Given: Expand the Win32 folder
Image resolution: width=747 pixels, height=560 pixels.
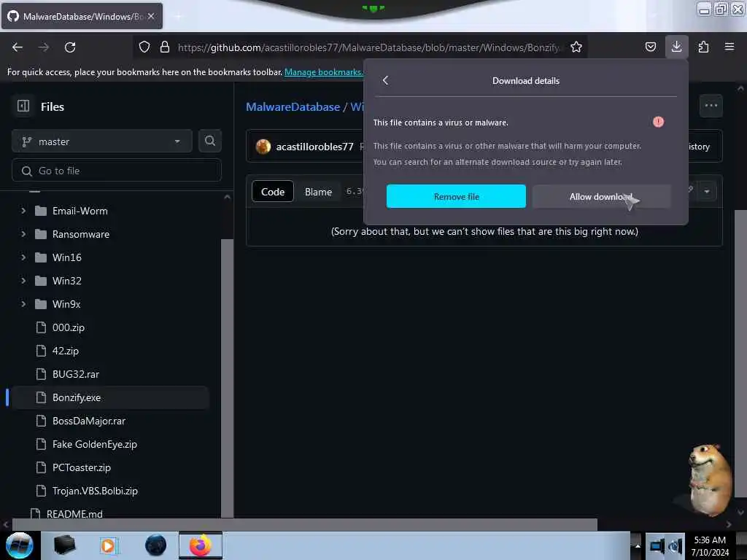Looking at the screenshot, I should coord(23,281).
